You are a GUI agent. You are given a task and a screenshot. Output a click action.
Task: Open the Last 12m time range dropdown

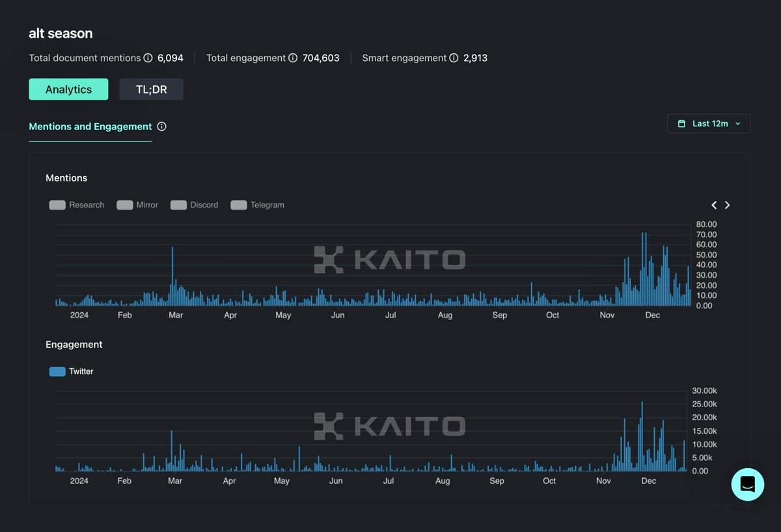coord(709,123)
